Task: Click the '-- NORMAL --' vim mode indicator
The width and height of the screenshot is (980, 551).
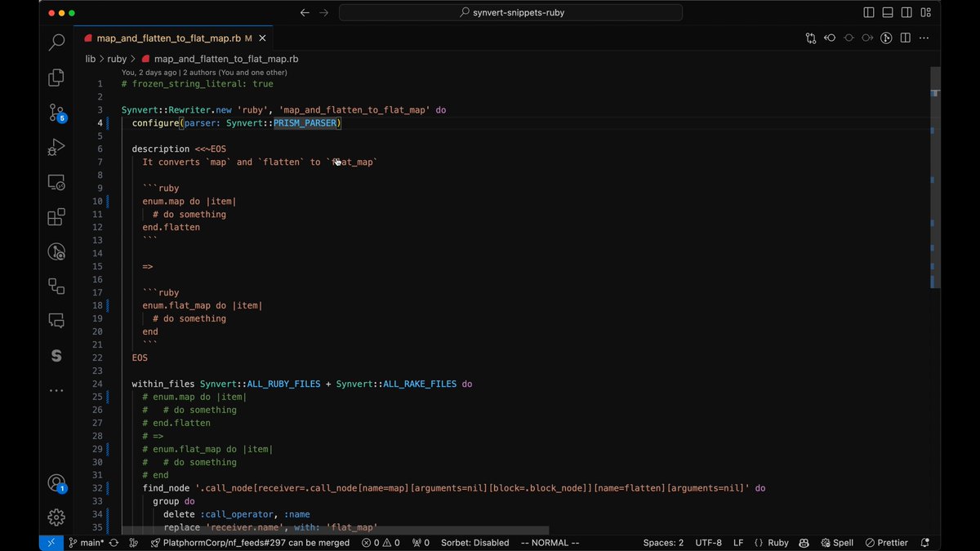Action: pyautogui.click(x=550, y=543)
